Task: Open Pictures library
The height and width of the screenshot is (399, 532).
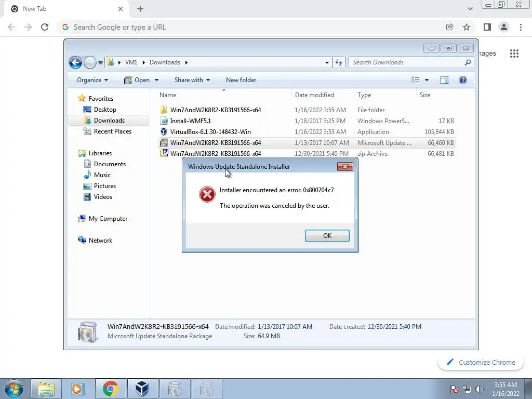Action: click(105, 186)
